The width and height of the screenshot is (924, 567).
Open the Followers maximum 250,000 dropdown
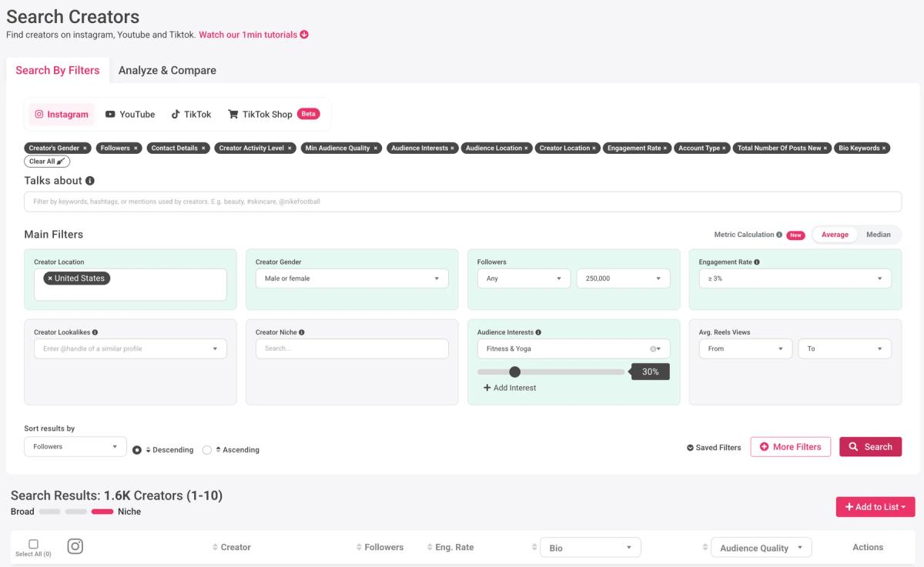(x=623, y=278)
